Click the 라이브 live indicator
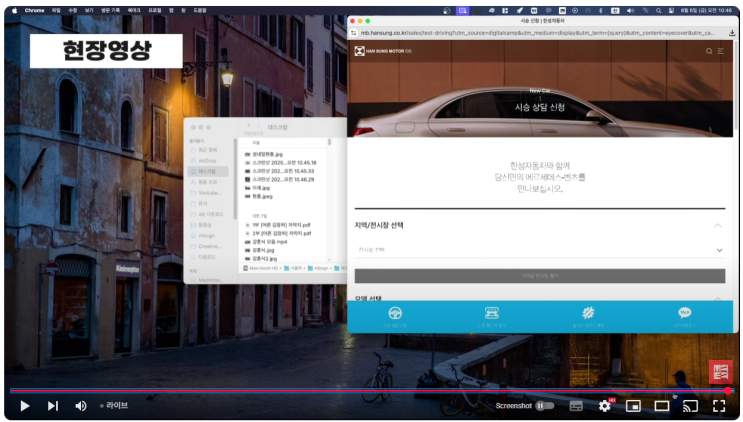The height and width of the screenshot is (422, 743). click(114, 405)
